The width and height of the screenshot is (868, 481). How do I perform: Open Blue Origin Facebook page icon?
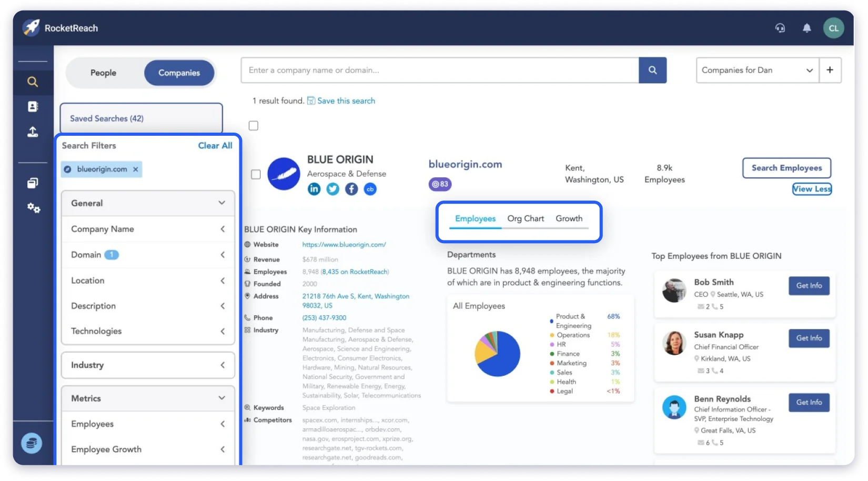(351, 189)
